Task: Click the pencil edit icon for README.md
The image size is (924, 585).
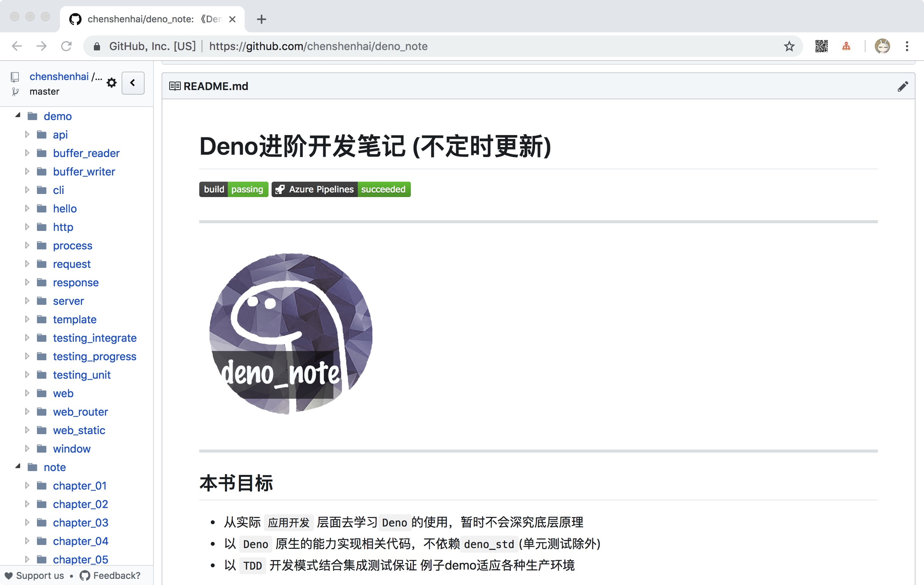Action: (902, 86)
